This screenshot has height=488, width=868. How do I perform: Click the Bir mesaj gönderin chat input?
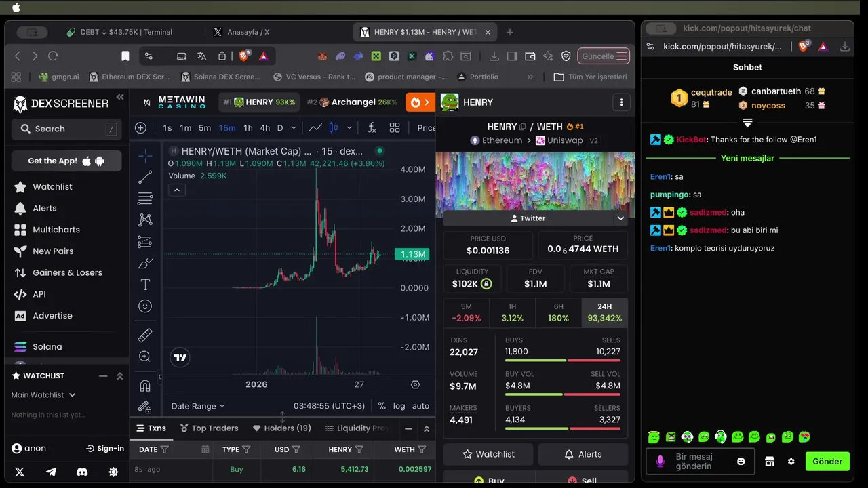point(700,462)
